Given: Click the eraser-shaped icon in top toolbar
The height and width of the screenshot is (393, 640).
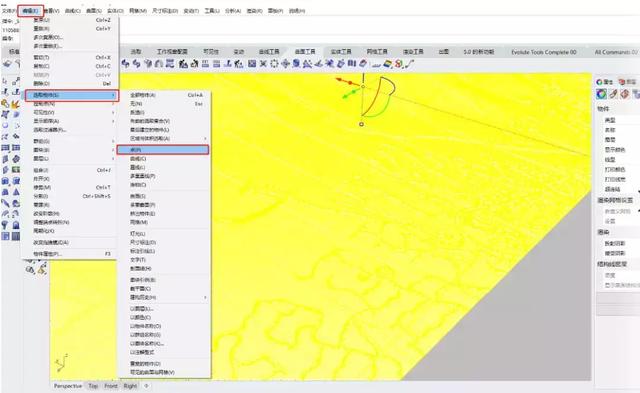Looking at the screenshot, I should tap(362, 64).
